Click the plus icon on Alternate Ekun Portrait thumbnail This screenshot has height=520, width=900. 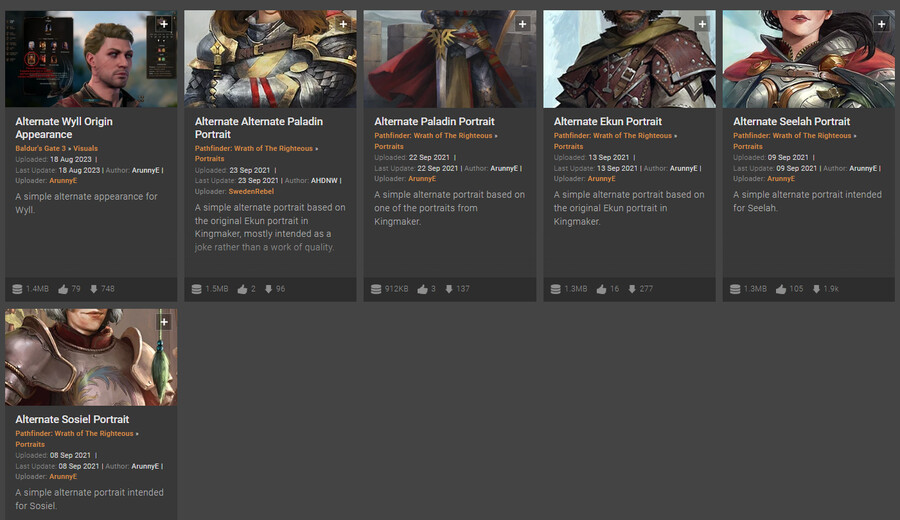point(702,24)
